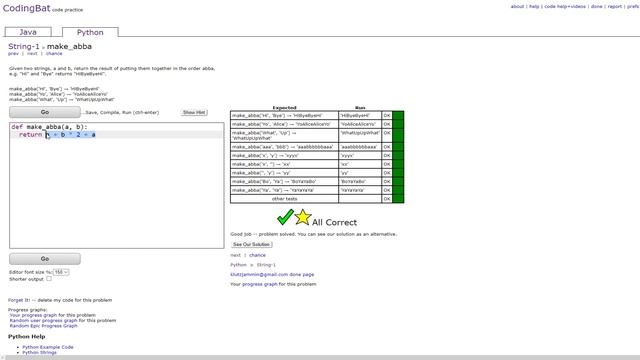Open Random Epic Progress Graph link
Viewport: 640px width, 360px height.
coord(43,326)
